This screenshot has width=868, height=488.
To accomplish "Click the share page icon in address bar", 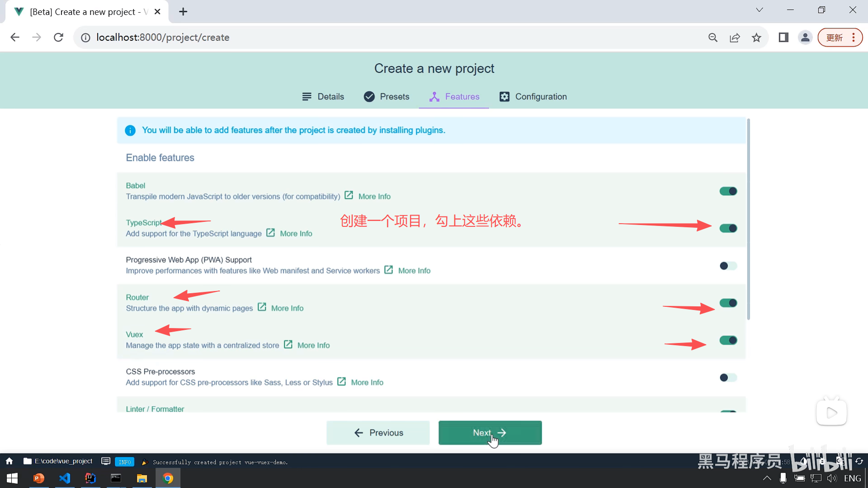I will (735, 38).
